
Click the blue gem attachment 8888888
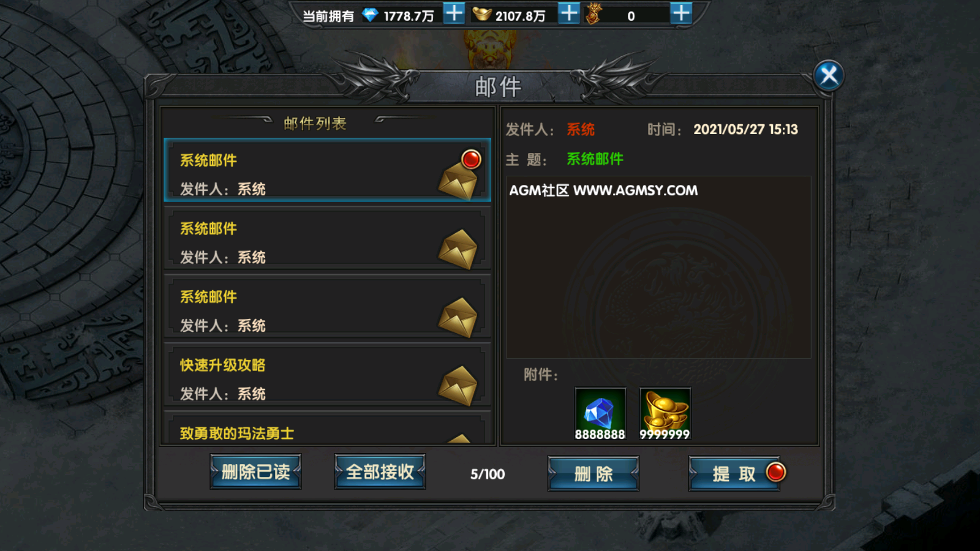pos(600,414)
